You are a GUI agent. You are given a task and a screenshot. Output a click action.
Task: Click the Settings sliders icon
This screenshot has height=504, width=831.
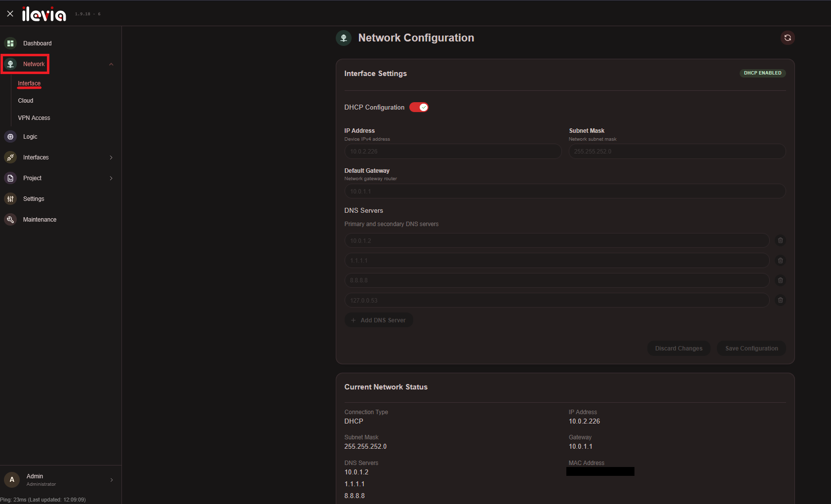click(10, 199)
